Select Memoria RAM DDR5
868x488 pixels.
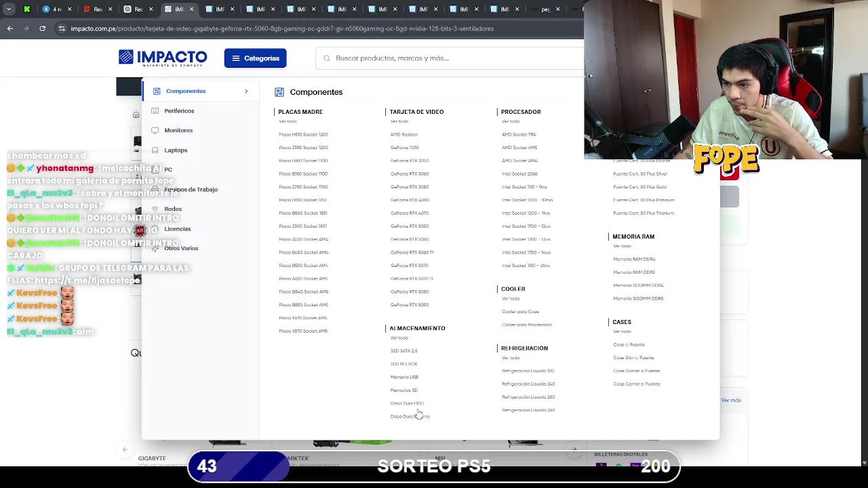click(x=634, y=272)
